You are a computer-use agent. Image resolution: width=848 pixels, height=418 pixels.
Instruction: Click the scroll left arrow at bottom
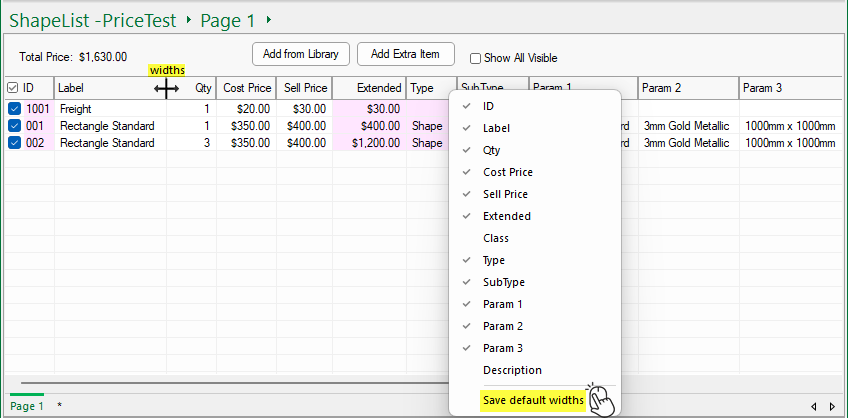click(815, 406)
